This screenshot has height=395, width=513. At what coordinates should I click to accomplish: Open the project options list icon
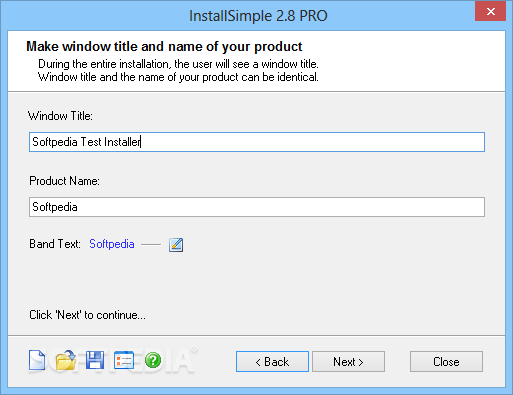(x=124, y=360)
